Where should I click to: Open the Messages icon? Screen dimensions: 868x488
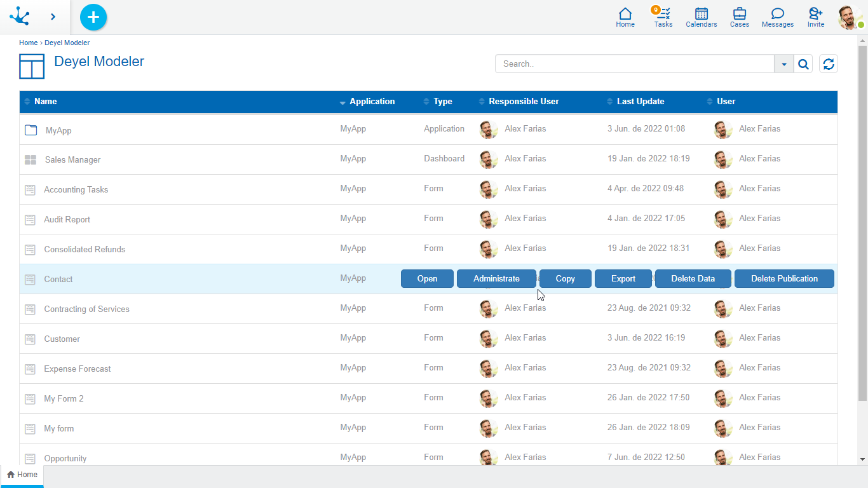[x=778, y=17]
